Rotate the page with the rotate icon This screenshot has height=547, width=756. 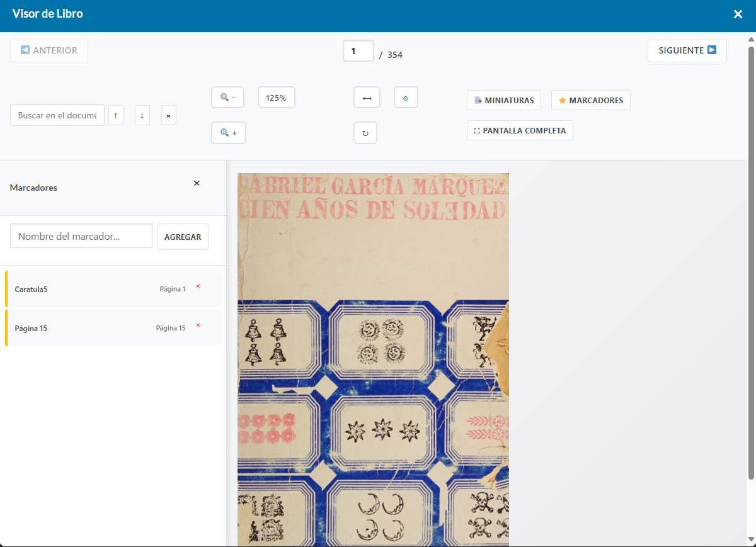pyautogui.click(x=365, y=133)
